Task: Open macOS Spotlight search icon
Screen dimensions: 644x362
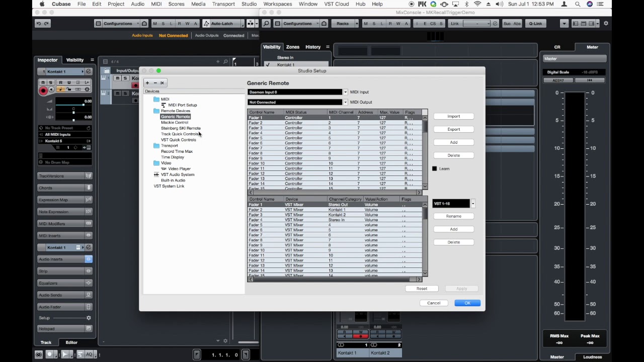Action: pyautogui.click(x=578, y=4)
